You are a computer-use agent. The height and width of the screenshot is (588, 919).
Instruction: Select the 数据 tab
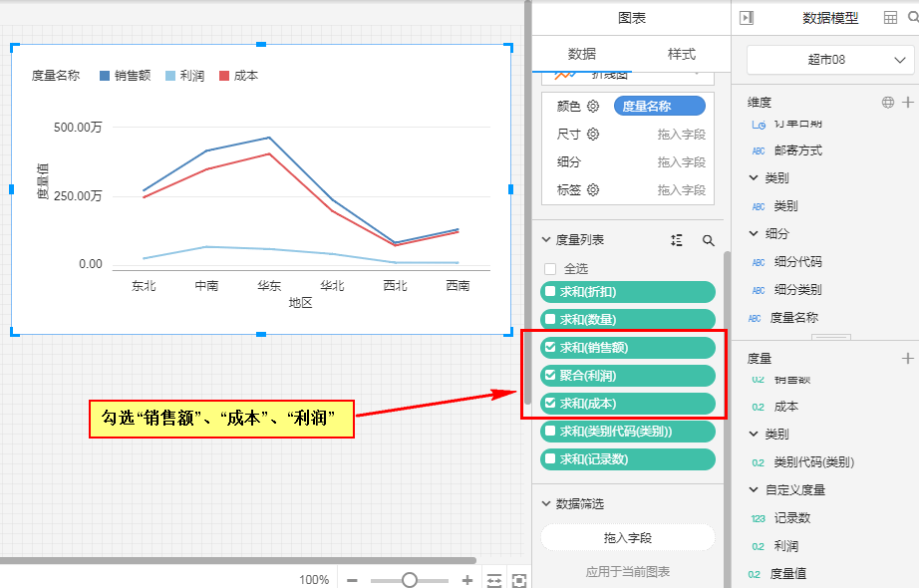point(582,54)
